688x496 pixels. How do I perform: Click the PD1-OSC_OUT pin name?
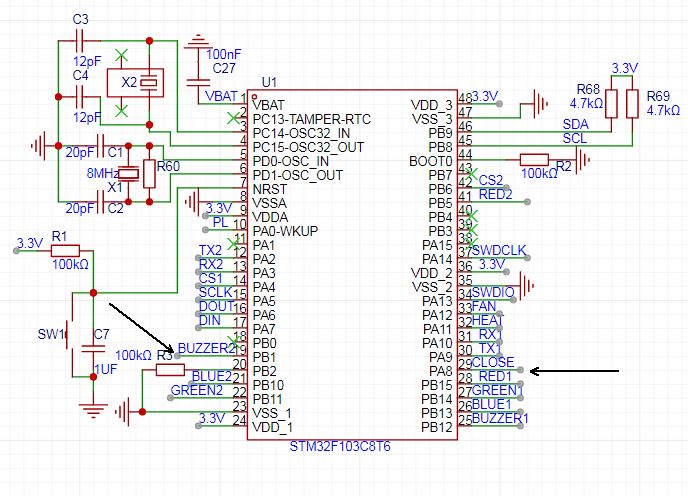tap(297, 176)
